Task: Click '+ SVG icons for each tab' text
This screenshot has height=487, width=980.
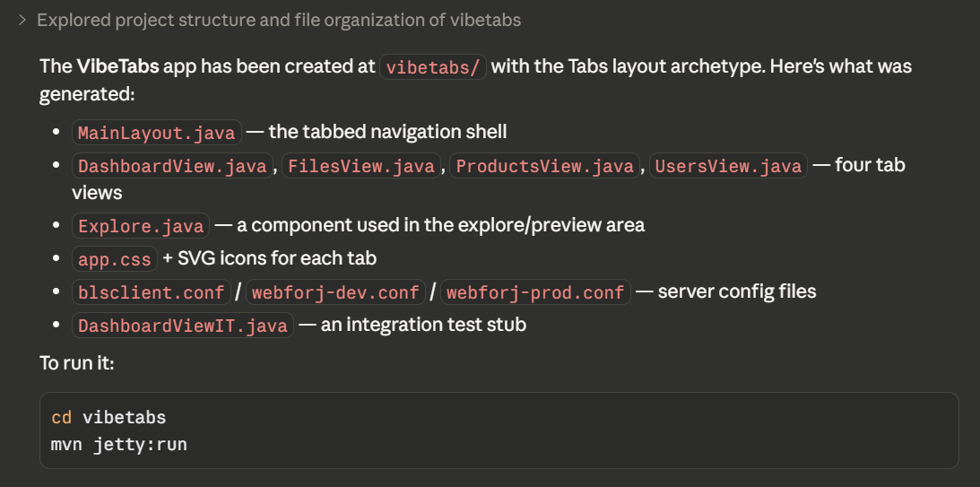Action: pyautogui.click(x=269, y=258)
